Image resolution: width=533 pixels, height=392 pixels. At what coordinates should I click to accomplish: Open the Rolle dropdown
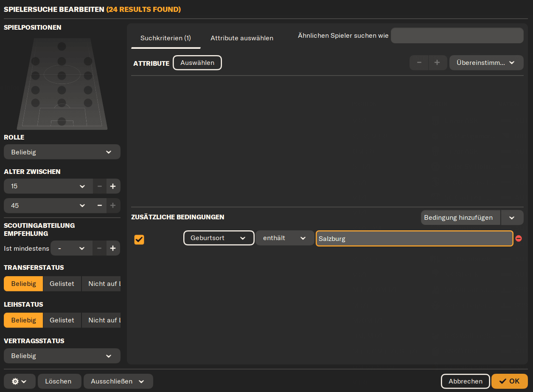[x=62, y=152]
